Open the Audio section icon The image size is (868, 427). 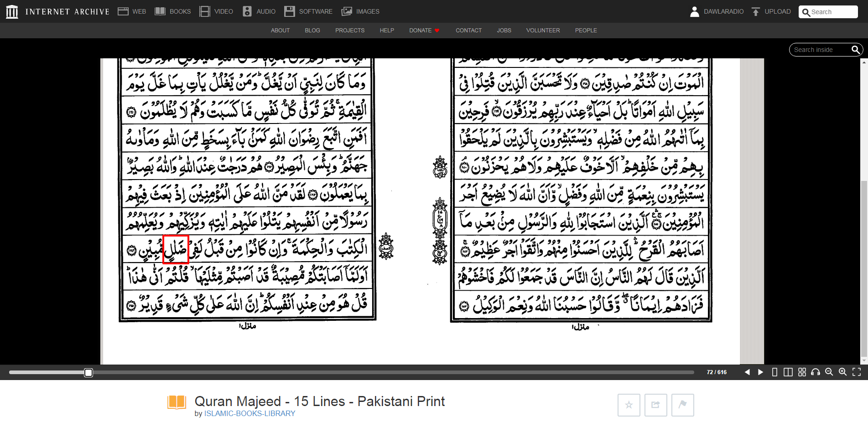(x=247, y=11)
